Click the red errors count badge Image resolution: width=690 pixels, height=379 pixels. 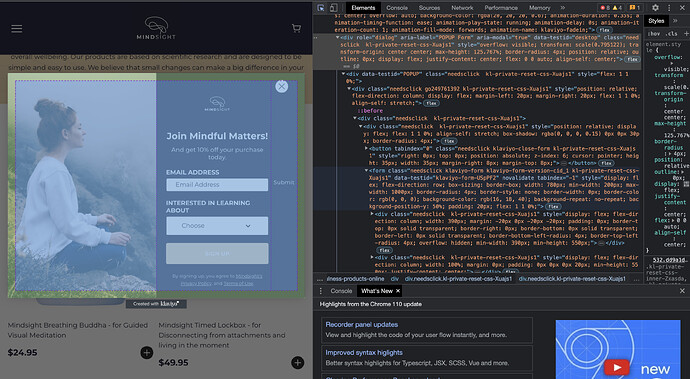tap(604, 7)
